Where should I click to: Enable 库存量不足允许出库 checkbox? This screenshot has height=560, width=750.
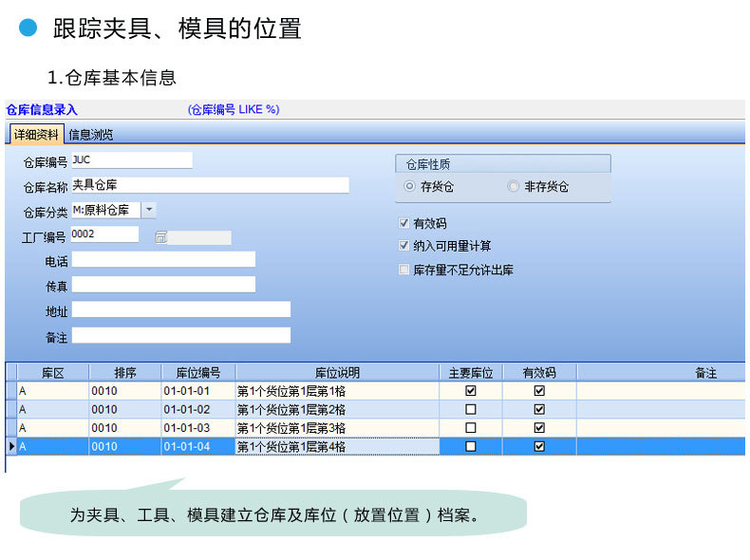404,271
